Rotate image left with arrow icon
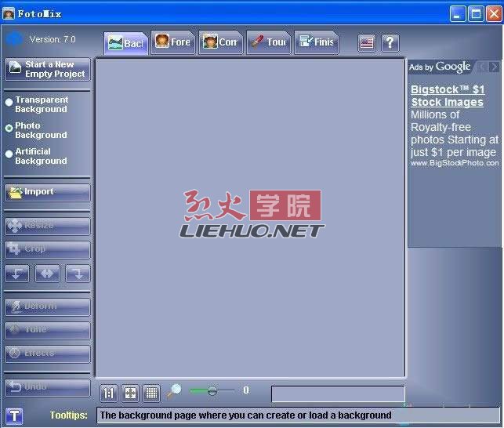Viewport: 504px width, 428px height. [x=17, y=274]
